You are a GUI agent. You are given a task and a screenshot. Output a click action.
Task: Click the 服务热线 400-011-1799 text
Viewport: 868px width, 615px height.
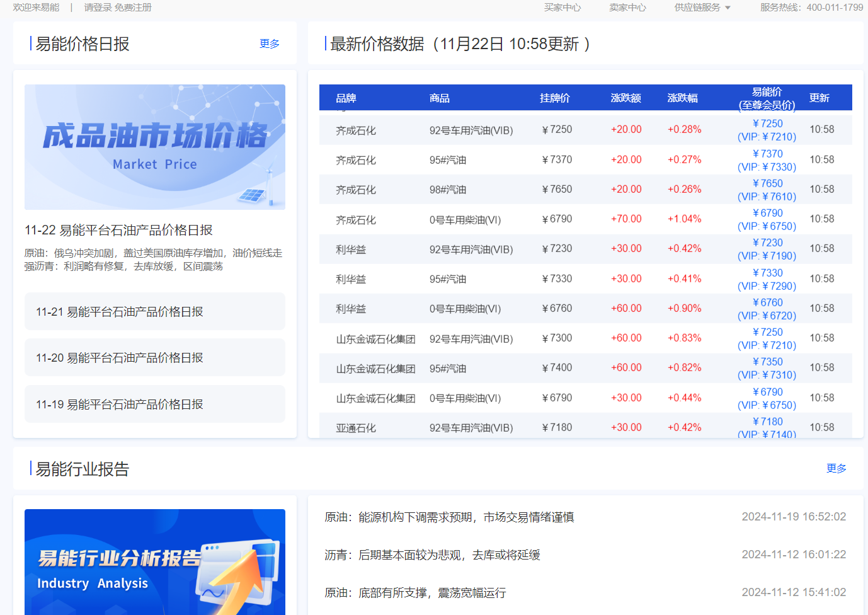811,8
